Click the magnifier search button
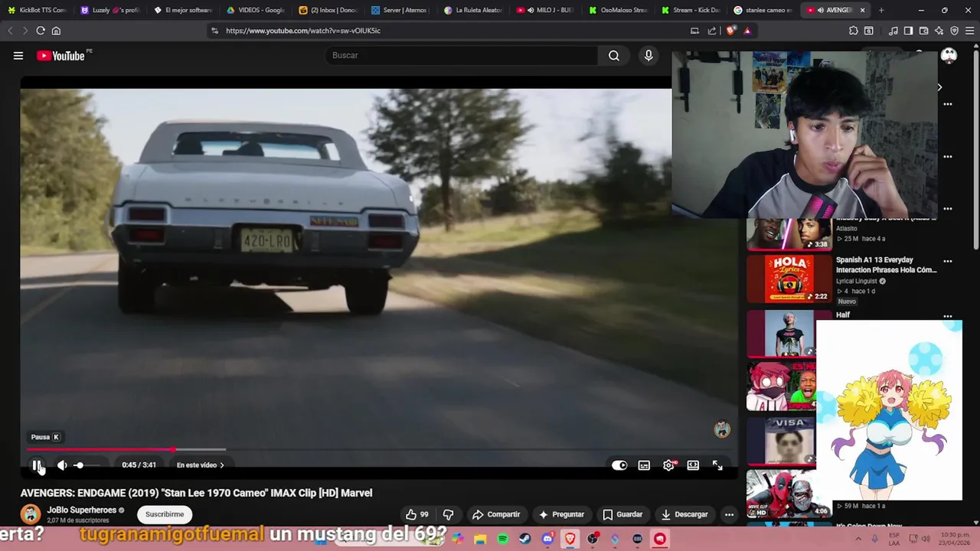The height and width of the screenshot is (551, 980). 614,55
